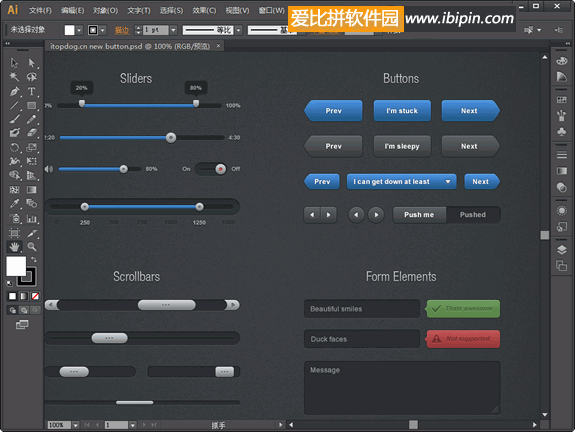The height and width of the screenshot is (432, 575).
Task: Select the Paintbrush tool
Action: (x=14, y=119)
